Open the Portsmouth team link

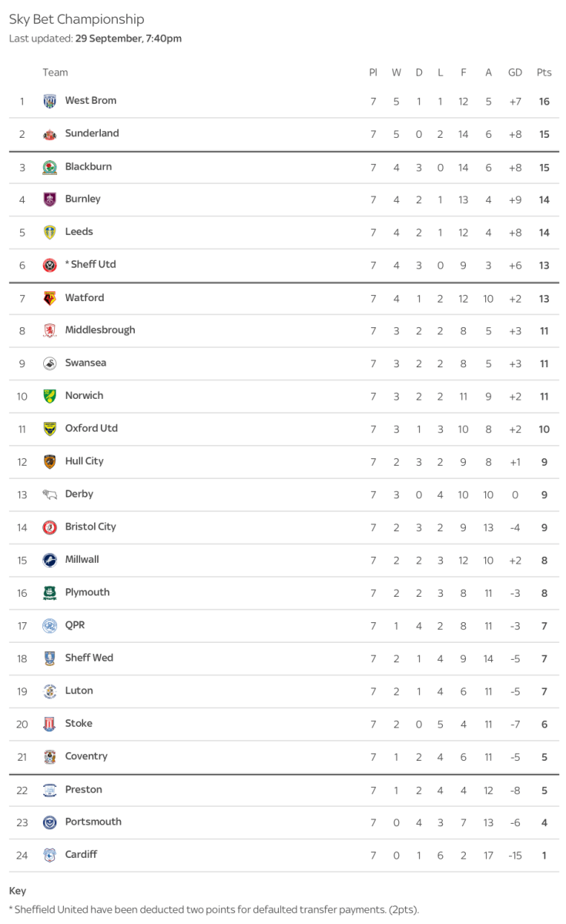pyautogui.click(x=93, y=822)
